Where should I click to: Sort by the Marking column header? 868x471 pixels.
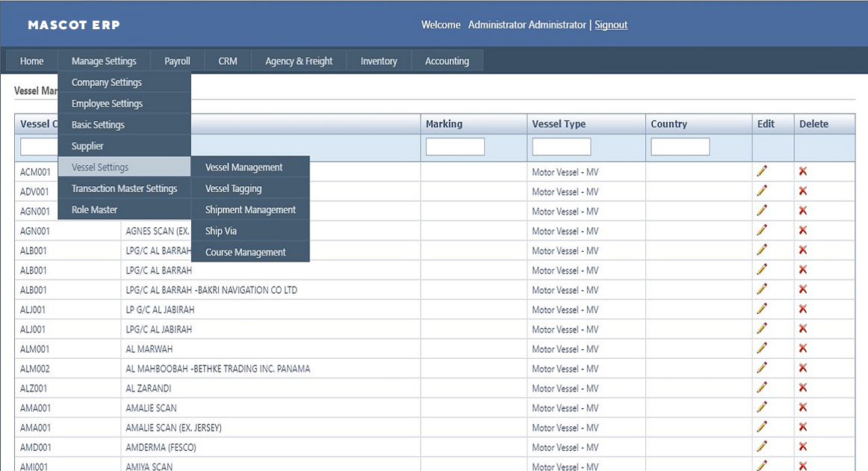pyautogui.click(x=444, y=124)
